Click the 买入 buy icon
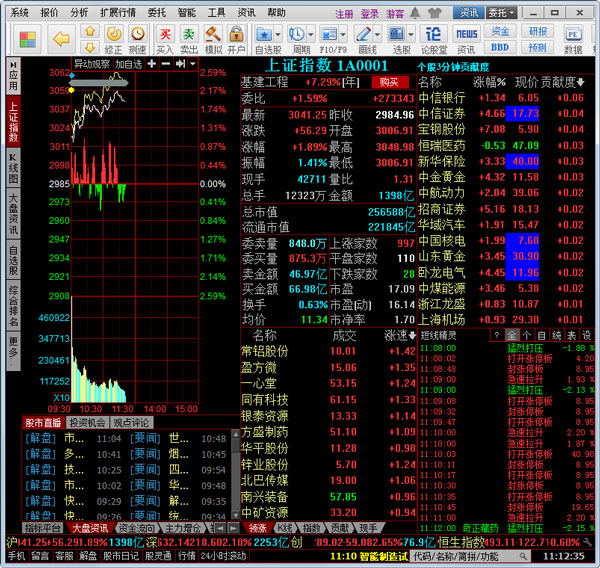Viewport: 600px width, 568px height. 165,34
